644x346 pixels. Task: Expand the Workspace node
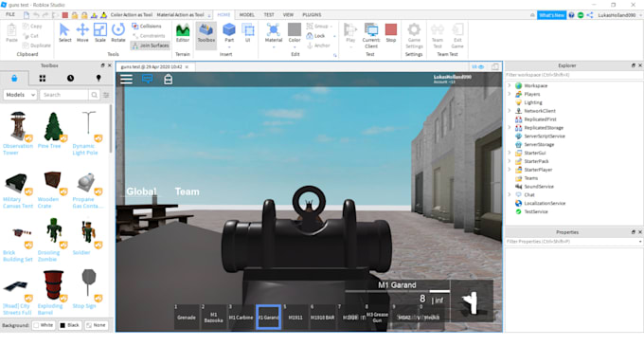coord(510,85)
